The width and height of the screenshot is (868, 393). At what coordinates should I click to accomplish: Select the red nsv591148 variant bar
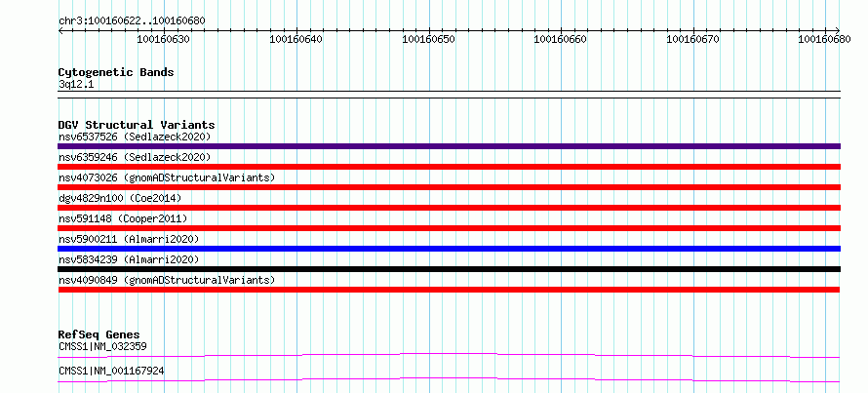(x=449, y=228)
